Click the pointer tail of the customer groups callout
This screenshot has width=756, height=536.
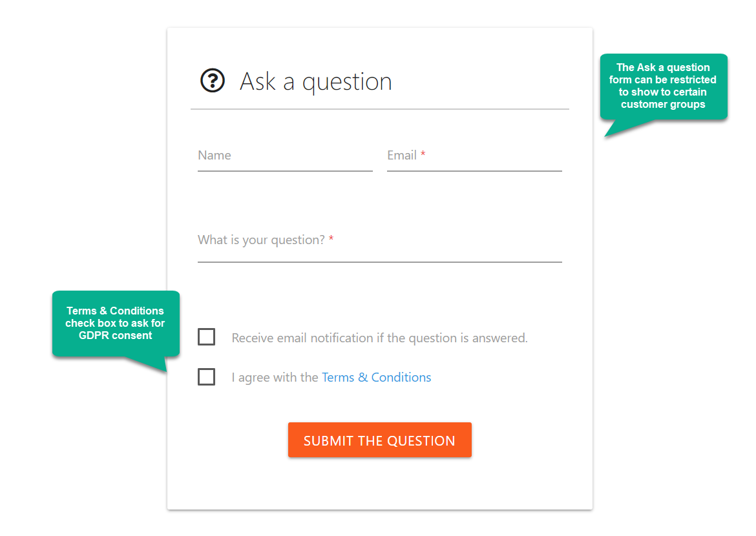(622, 129)
